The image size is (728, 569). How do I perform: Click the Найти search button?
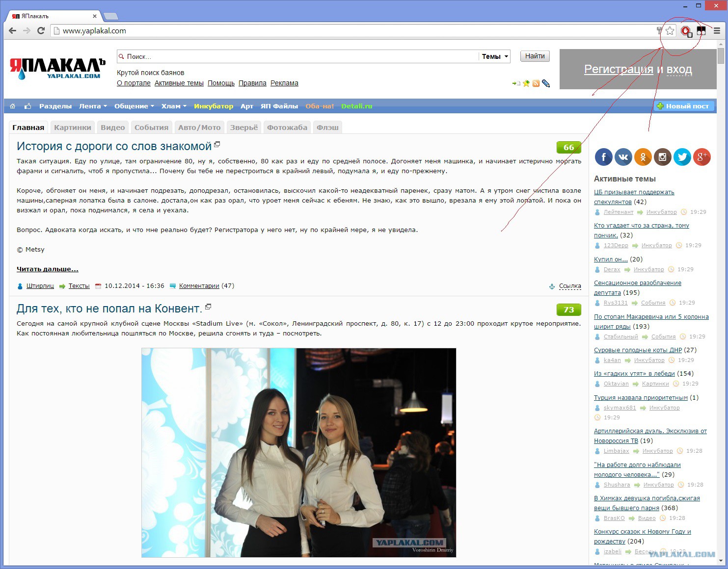pyautogui.click(x=535, y=56)
